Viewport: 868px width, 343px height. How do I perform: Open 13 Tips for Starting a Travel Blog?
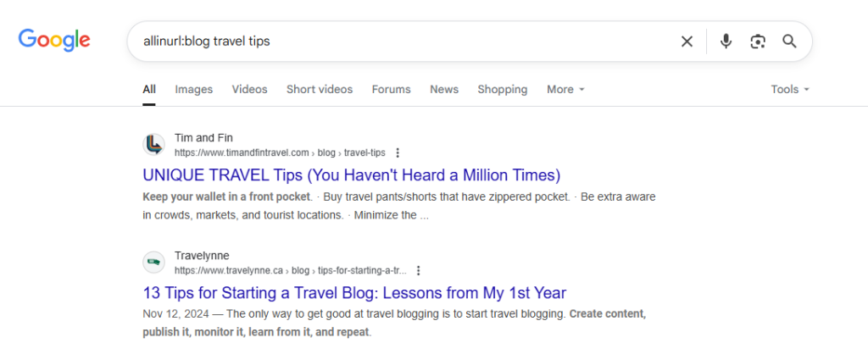[354, 293]
